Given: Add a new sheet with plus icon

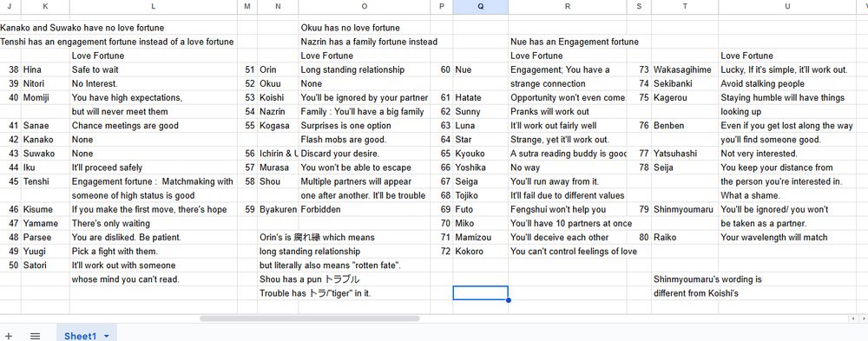Looking at the screenshot, I should tap(9, 336).
